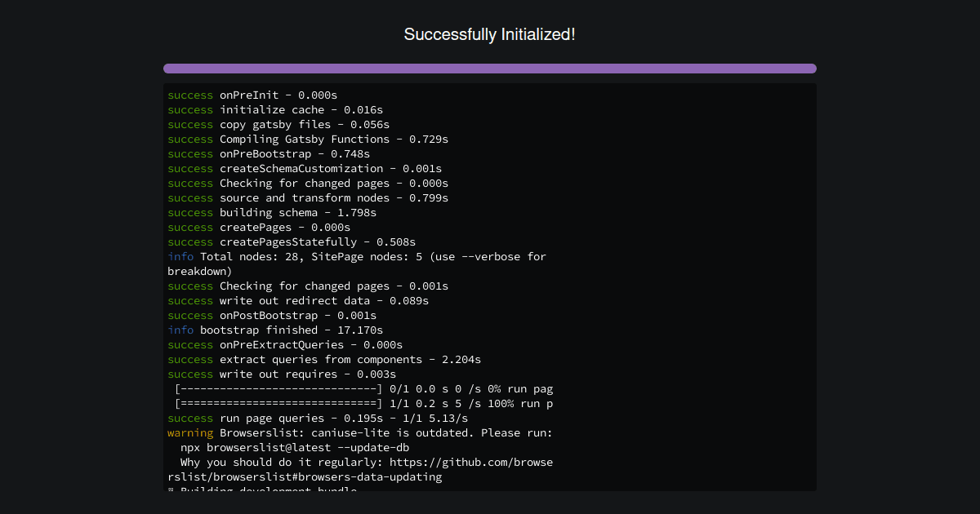Click the purple progress bar
The width and height of the screenshot is (980, 514).
point(490,69)
